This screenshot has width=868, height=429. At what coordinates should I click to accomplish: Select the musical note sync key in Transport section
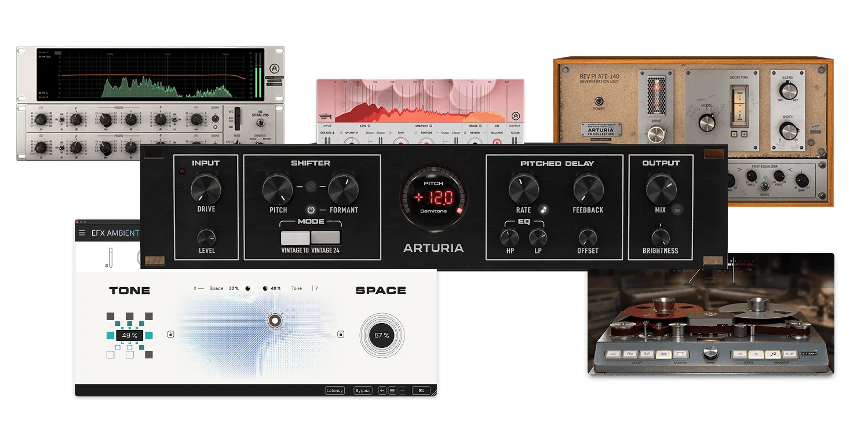point(774,354)
